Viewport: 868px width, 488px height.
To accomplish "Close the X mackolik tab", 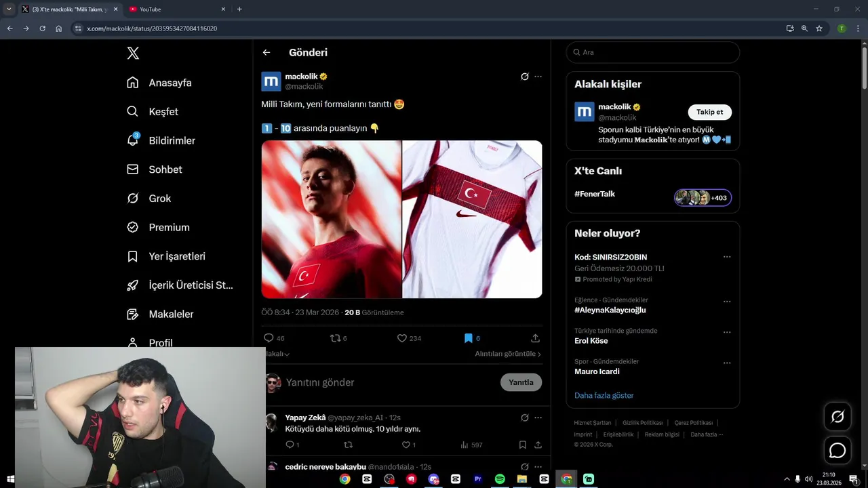I will pyautogui.click(x=115, y=9).
